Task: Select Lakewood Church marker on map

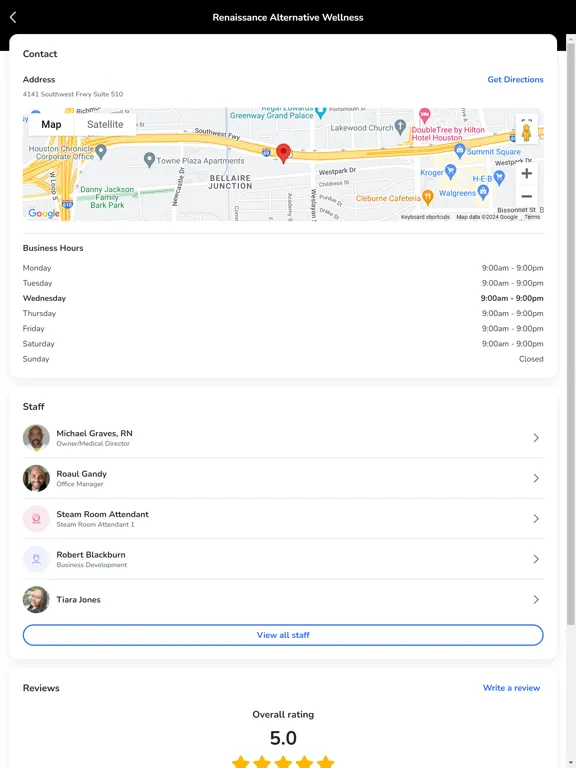Action: coord(400,127)
